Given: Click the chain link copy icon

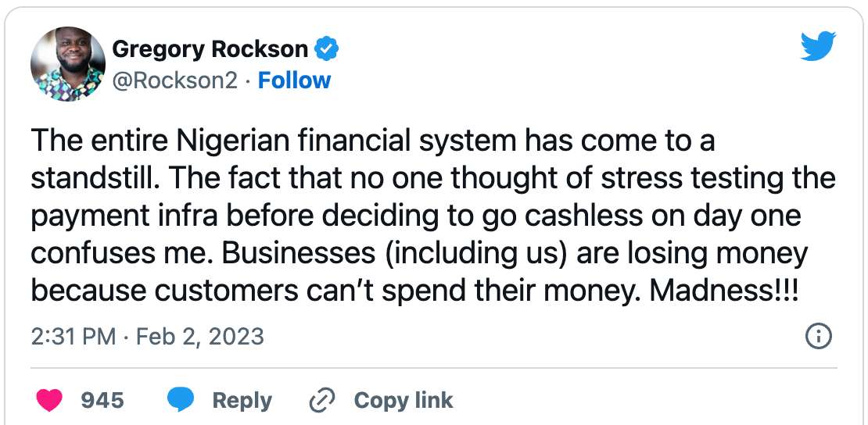Looking at the screenshot, I should 321,401.
